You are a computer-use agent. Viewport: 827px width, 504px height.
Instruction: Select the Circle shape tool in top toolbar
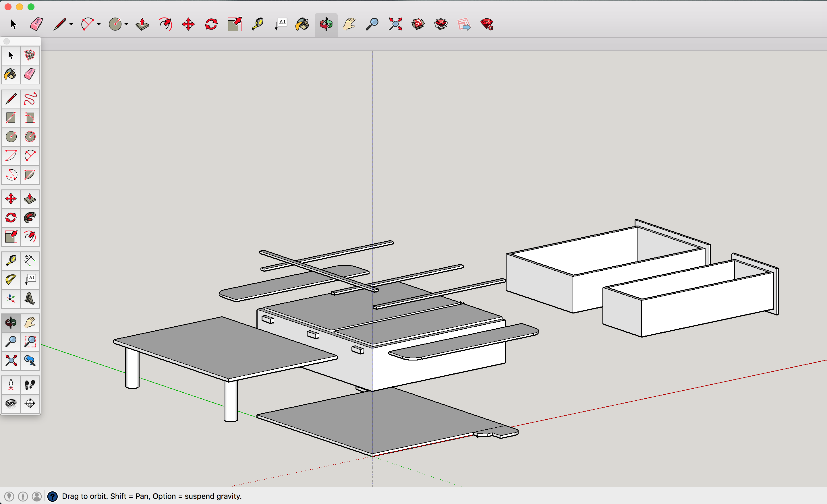[115, 24]
